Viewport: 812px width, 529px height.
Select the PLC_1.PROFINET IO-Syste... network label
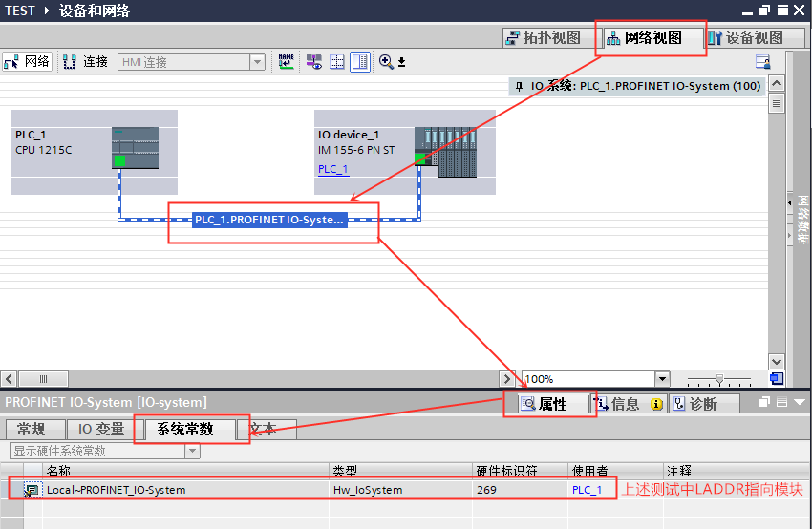point(269,220)
